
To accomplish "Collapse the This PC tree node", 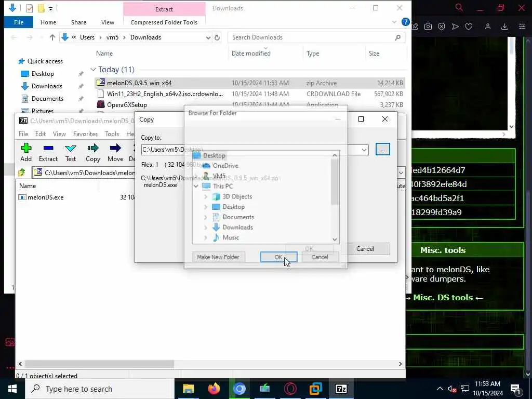I will tap(196, 187).
